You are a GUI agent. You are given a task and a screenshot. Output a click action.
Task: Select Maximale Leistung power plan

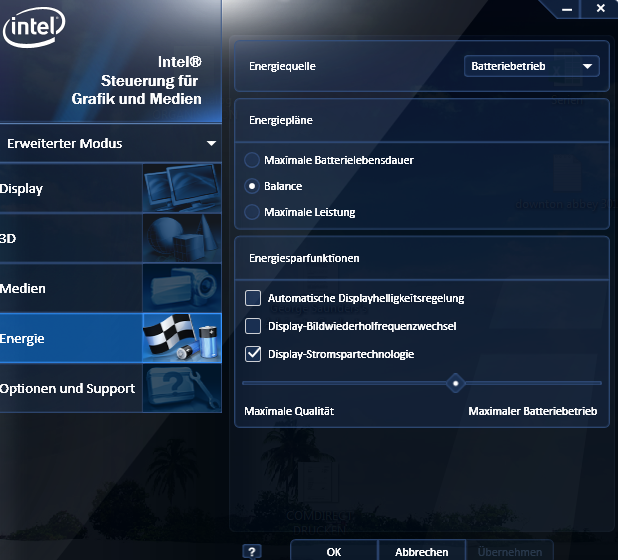(252, 212)
